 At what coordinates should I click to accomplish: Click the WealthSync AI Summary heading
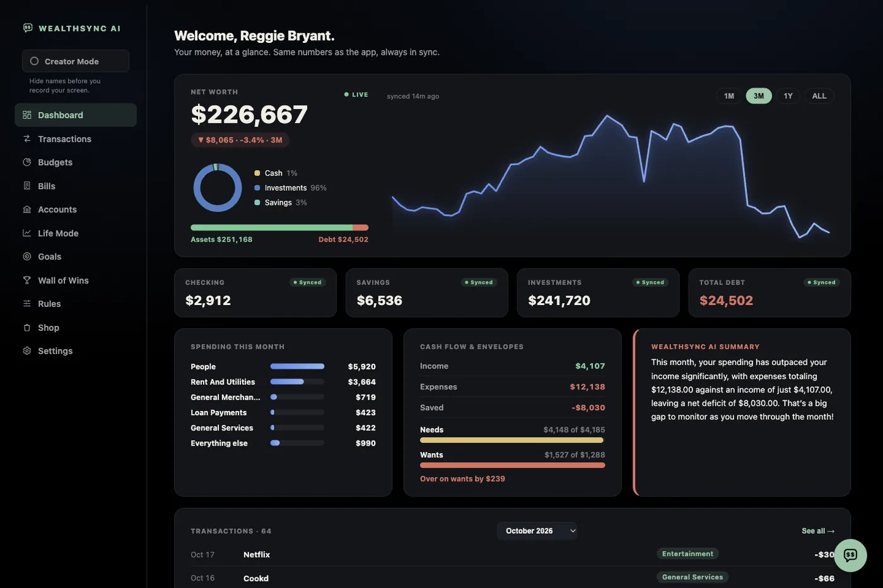coord(705,347)
